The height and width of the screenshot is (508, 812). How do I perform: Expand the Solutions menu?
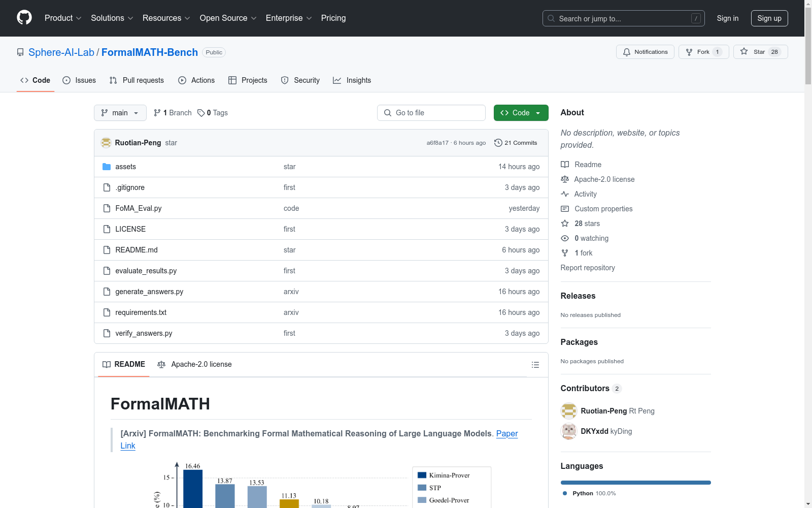tap(112, 18)
